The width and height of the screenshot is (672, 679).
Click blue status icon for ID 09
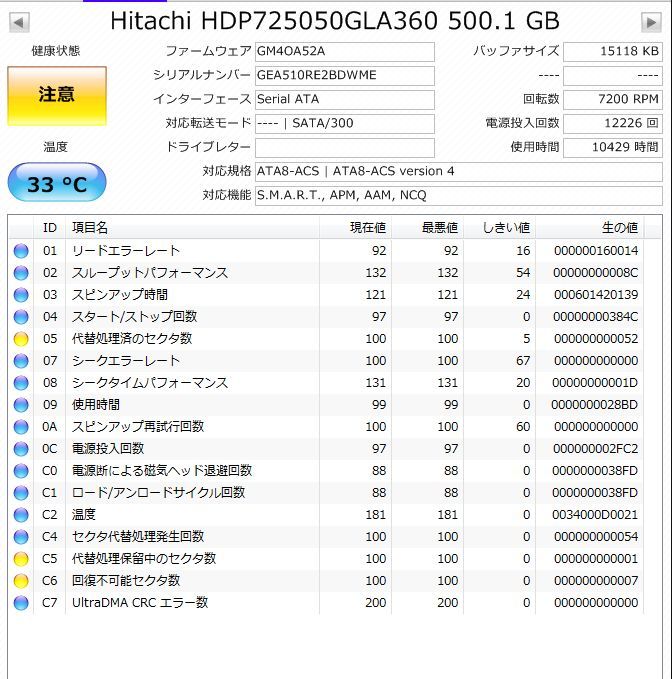[21, 405]
